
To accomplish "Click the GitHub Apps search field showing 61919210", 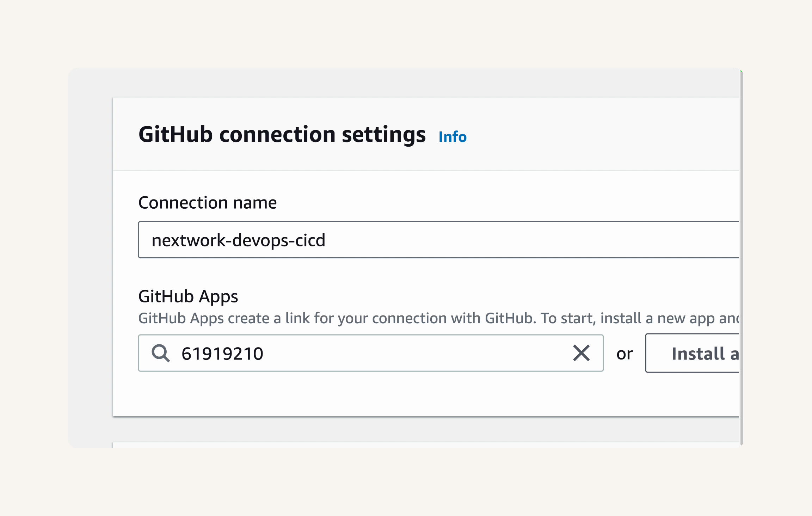I will coord(371,353).
